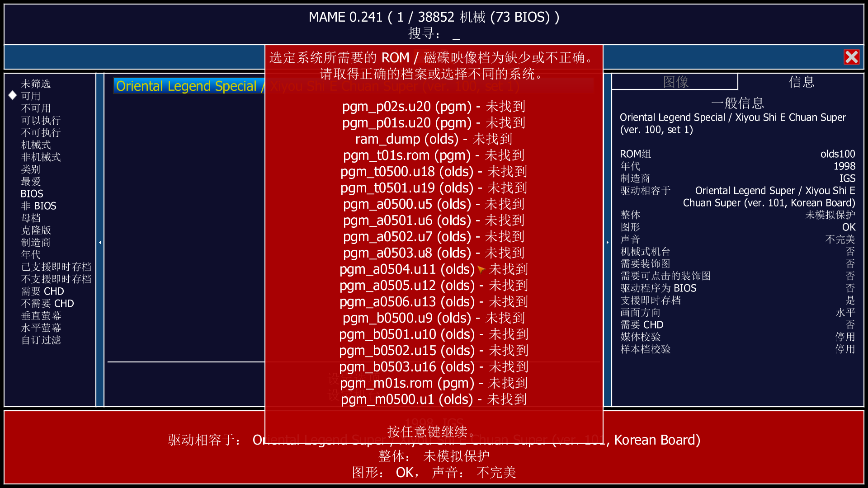Select the 垂直萤幕 filter
The height and width of the screenshot is (488, 868).
(41, 315)
